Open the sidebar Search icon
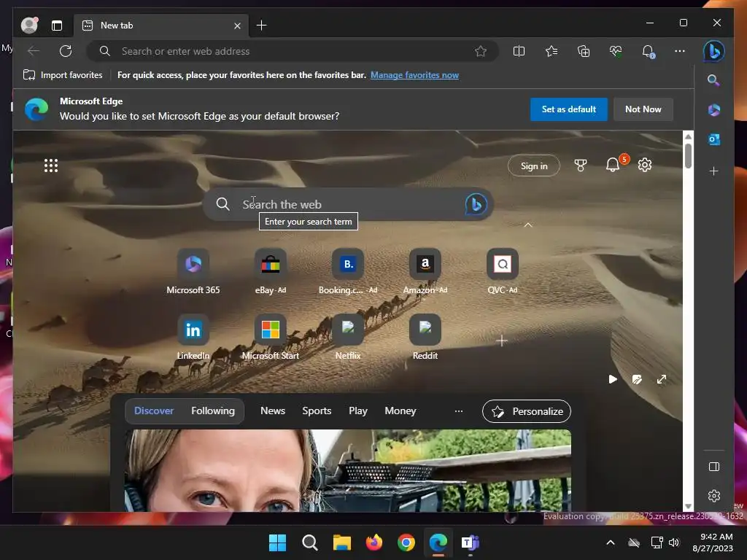This screenshot has height=560, width=747. pyautogui.click(x=713, y=80)
